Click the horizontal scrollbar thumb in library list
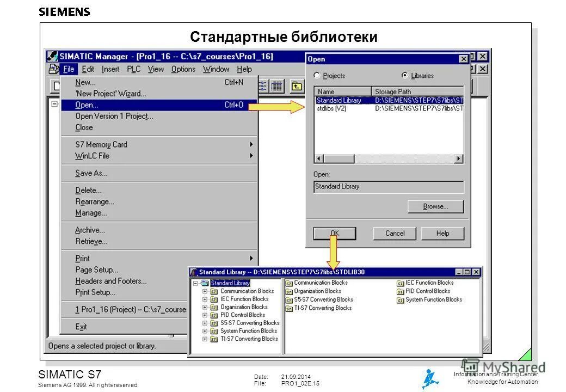The image size is (566, 392). click(x=339, y=159)
